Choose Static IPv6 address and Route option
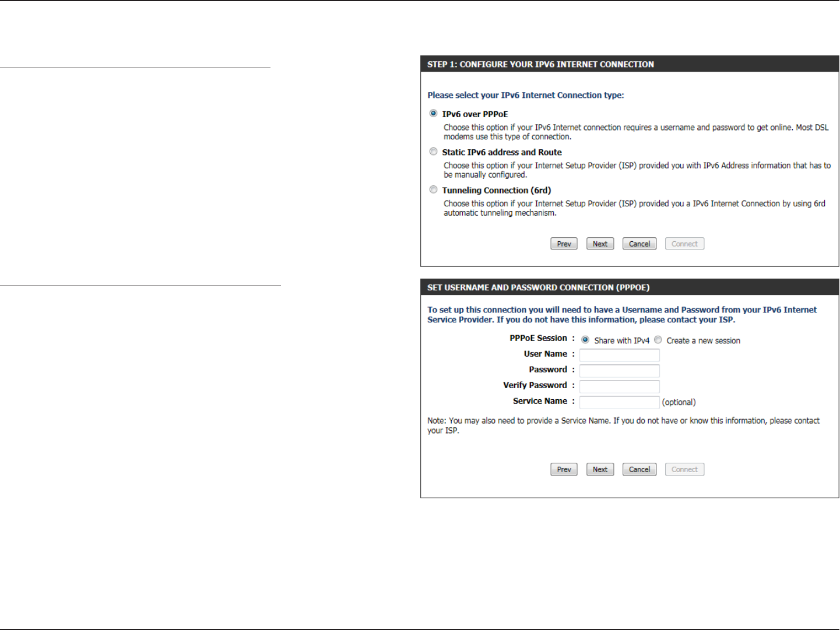The width and height of the screenshot is (840, 630). [433, 152]
